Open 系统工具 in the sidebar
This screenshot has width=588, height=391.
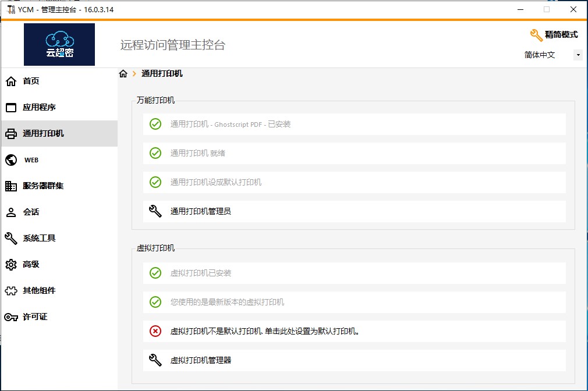point(59,239)
